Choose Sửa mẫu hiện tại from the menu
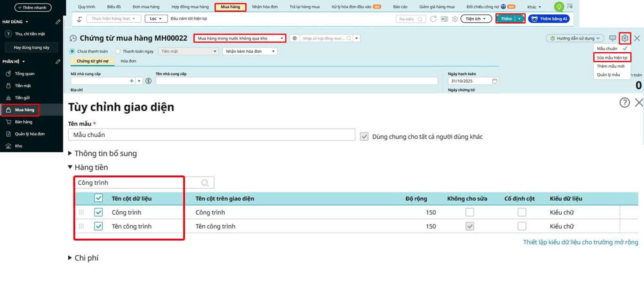The image size is (644, 291). [x=612, y=57]
